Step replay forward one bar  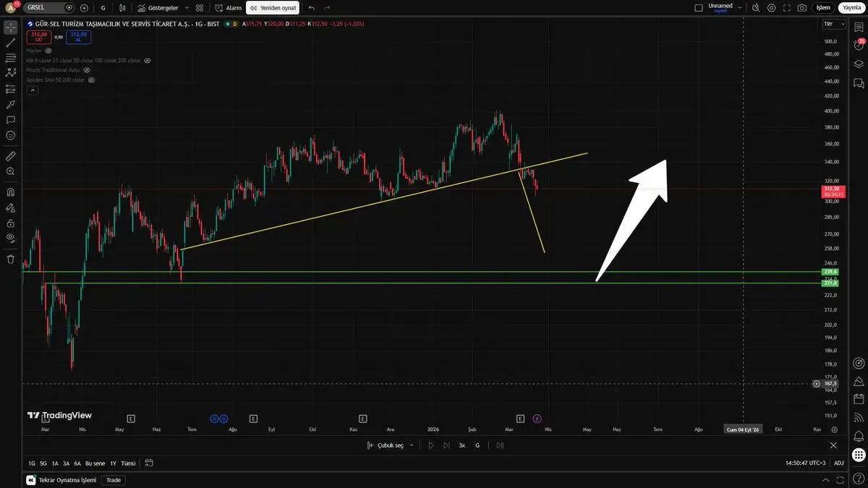pos(446,445)
